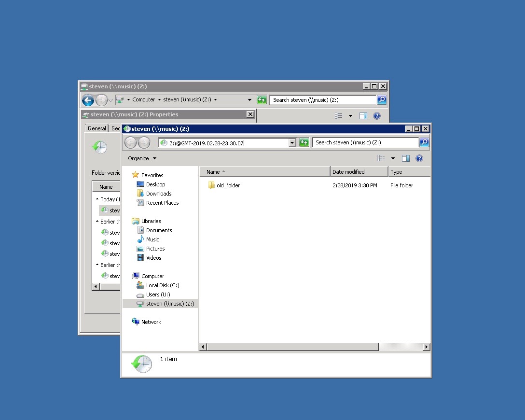Show the preview pane icon
This screenshot has width=525, height=420.
click(x=406, y=158)
